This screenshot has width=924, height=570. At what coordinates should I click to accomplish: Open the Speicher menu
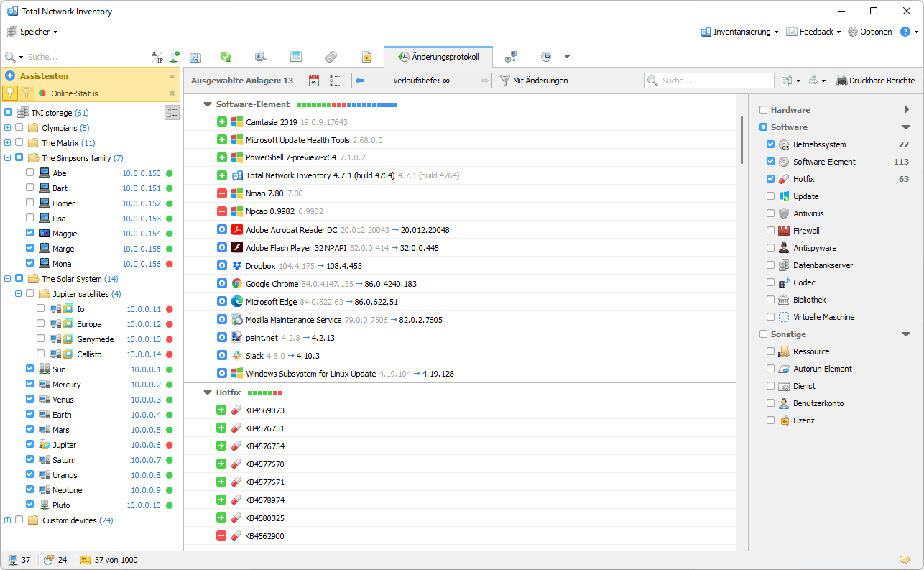(x=33, y=32)
